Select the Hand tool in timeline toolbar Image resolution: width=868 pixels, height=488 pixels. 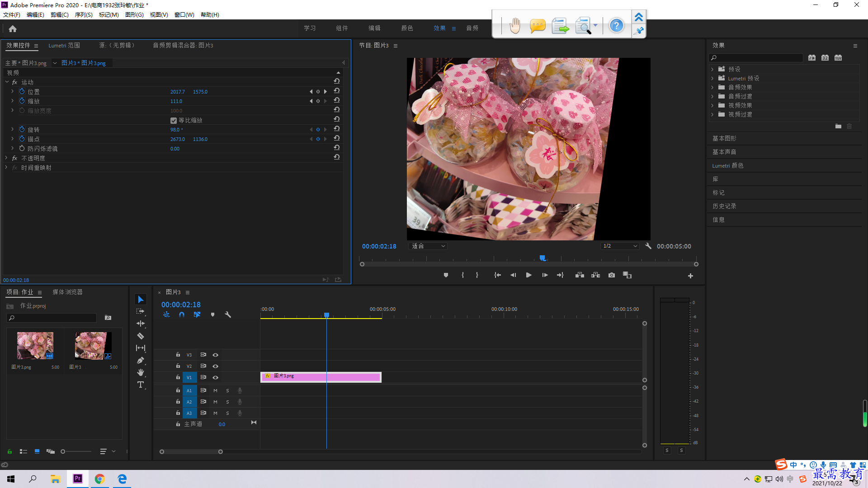[141, 372]
